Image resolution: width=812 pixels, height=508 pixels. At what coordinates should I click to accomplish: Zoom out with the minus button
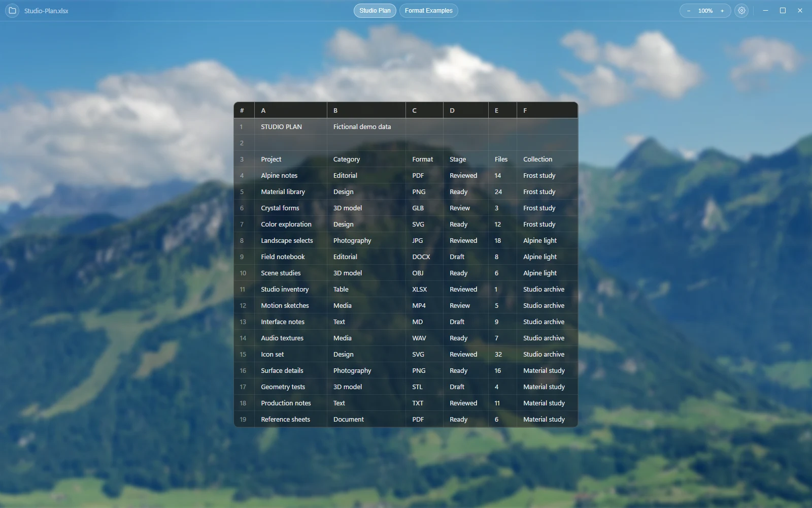click(689, 11)
